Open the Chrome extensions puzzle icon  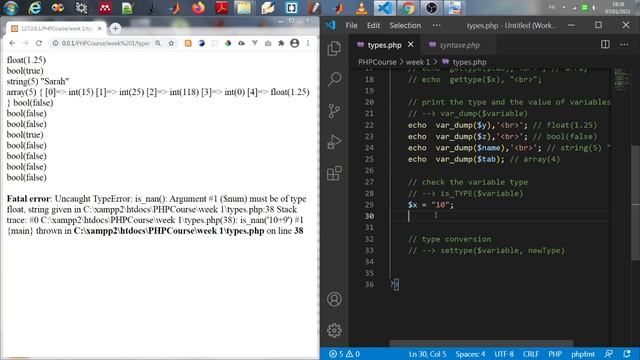coord(281,43)
